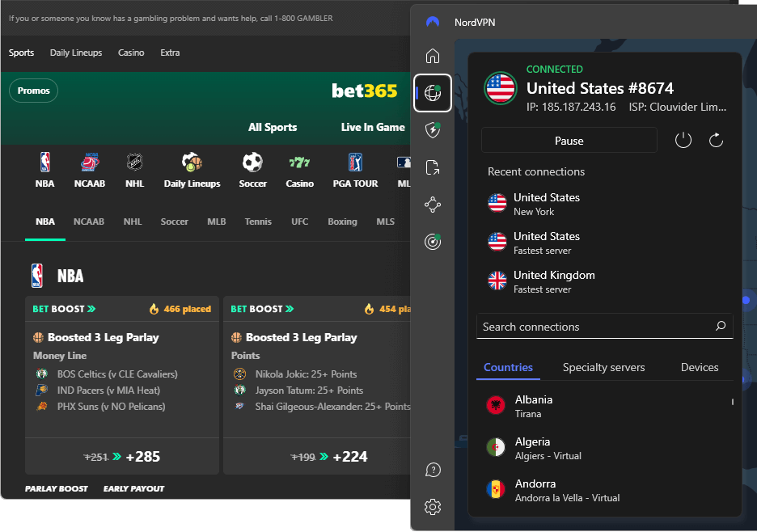Image resolution: width=757 pixels, height=532 pixels.
Task: Connect to Andorra la Vella Virtual server
Action: coord(604,489)
